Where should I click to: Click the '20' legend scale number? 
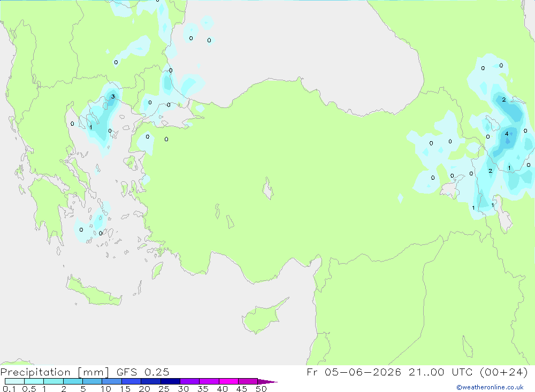pos(144,389)
